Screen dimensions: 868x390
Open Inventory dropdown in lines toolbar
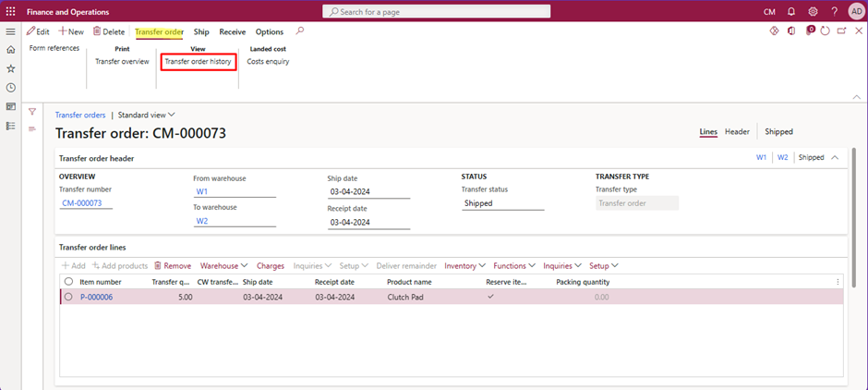click(x=465, y=266)
